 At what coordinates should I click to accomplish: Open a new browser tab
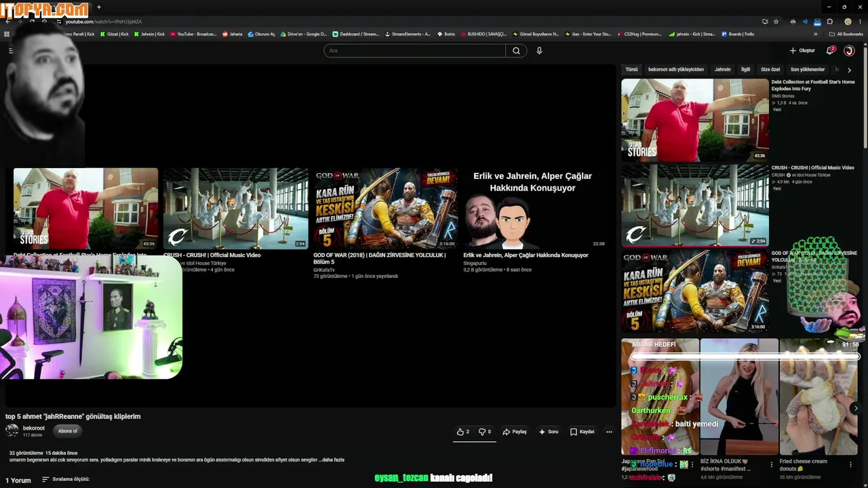(x=99, y=7)
